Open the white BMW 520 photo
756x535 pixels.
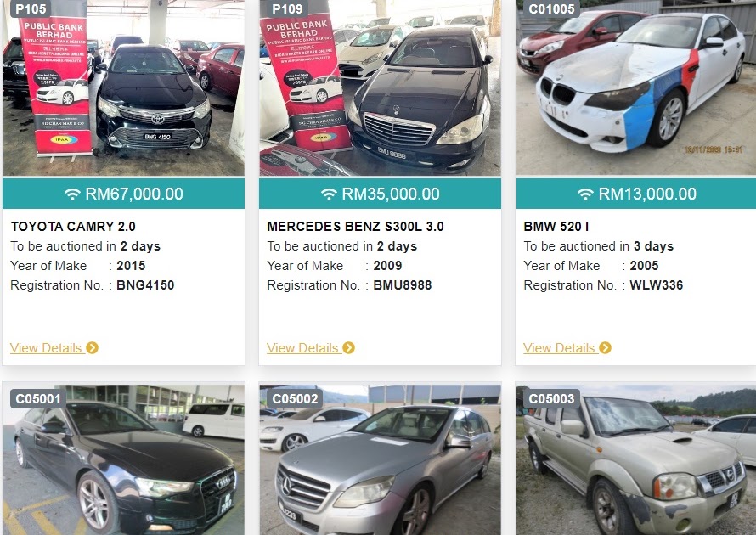coord(636,87)
